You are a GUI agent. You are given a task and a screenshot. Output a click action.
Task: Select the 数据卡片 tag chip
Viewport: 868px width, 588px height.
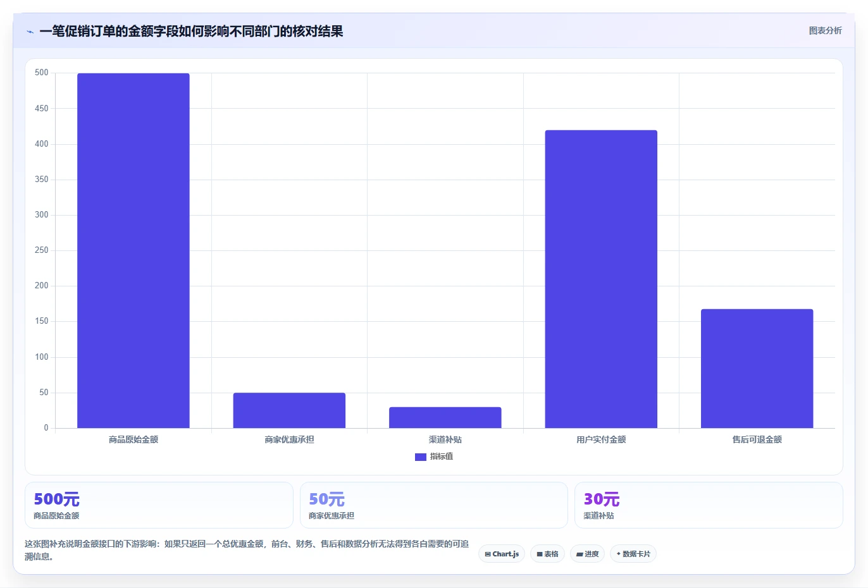[x=633, y=554]
